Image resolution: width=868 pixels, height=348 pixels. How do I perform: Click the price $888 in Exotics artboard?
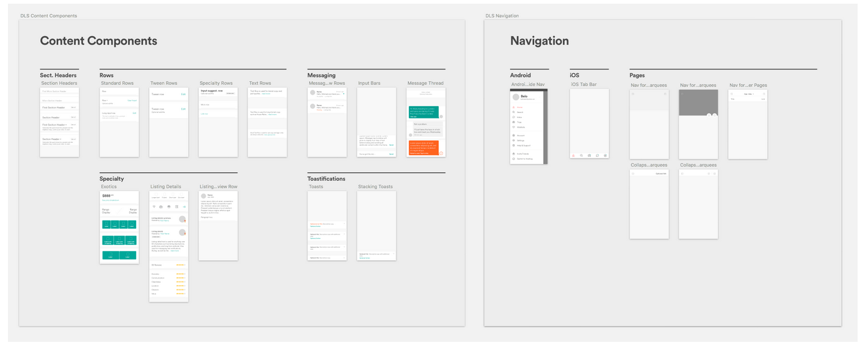(x=106, y=195)
